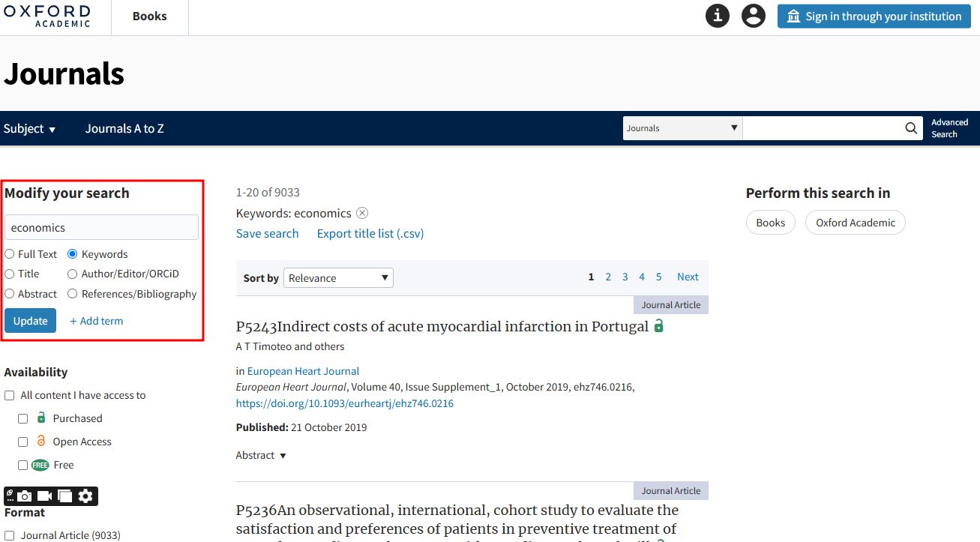This screenshot has width=980, height=542.
Task: Select the Author/Editor/ORCiD radio option
Action: pos(73,274)
